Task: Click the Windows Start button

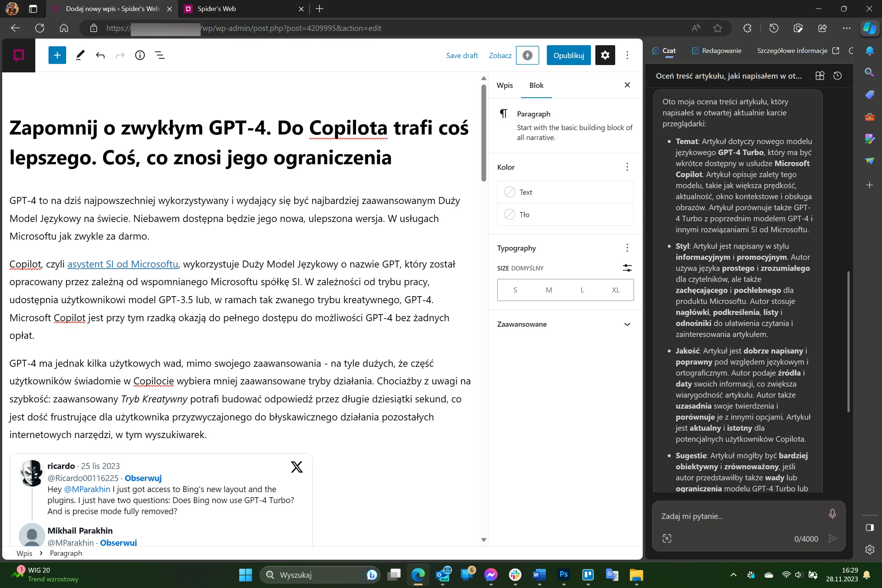Action: (x=245, y=574)
